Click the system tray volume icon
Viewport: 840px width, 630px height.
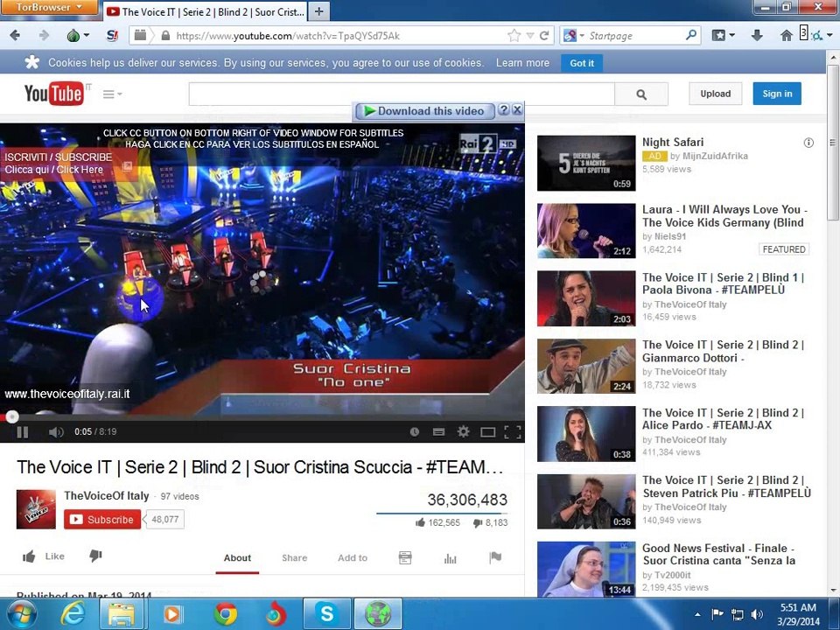click(x=757, y=614)
